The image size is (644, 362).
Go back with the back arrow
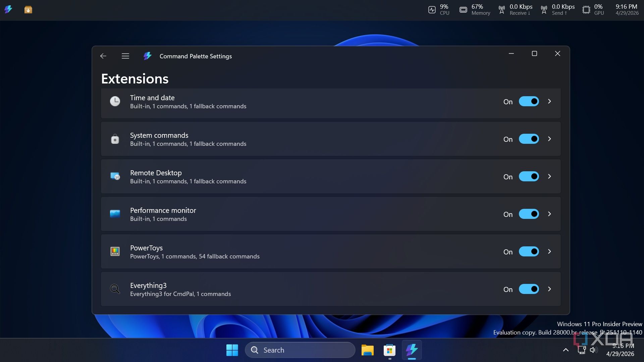coord(103,56)
